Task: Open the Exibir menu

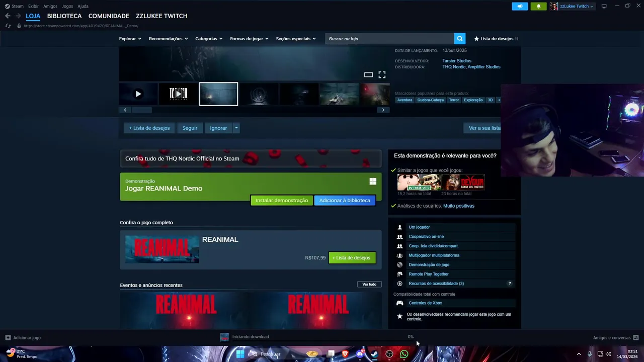Action: point(33,6)
